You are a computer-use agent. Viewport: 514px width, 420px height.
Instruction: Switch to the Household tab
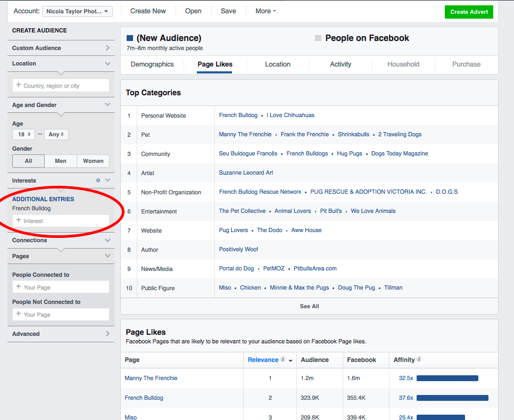(x=403, y=64)
